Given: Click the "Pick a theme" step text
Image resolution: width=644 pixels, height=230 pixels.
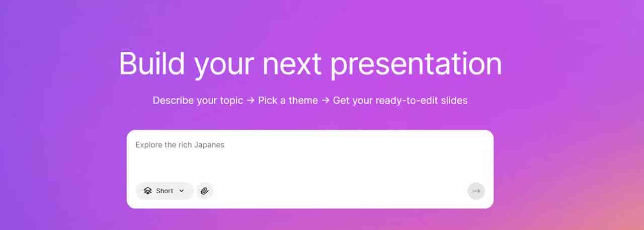Looking at the screenshot, I should (288, 101).
